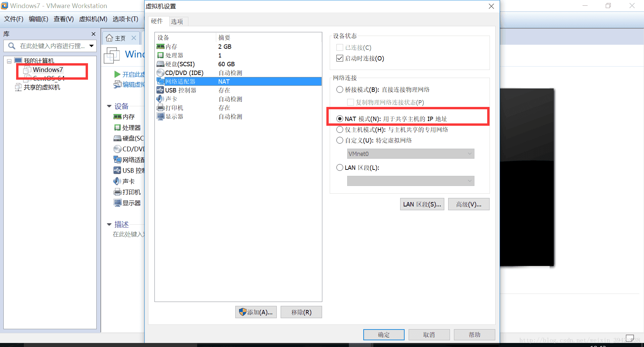
Task: Open the LAN segment dropdown below LAN 区段(L)
Action: pos(411,181)
